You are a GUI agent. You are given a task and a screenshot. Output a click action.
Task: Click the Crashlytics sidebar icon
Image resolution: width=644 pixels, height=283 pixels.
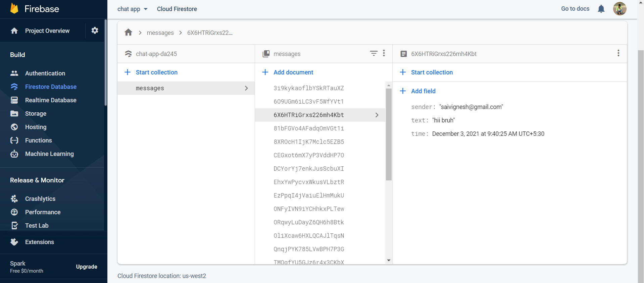(14, 199)
